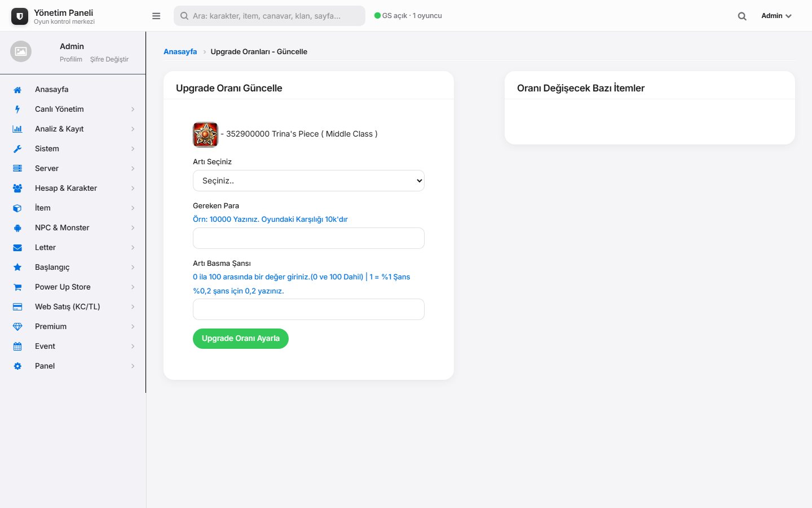812x508 pixels.
Task: Expand the İtem menu chevron
Action: coord(133,208)
